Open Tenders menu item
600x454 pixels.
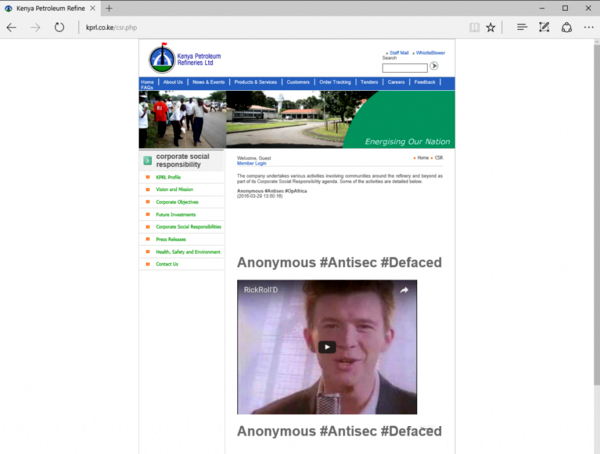point(369,82)
